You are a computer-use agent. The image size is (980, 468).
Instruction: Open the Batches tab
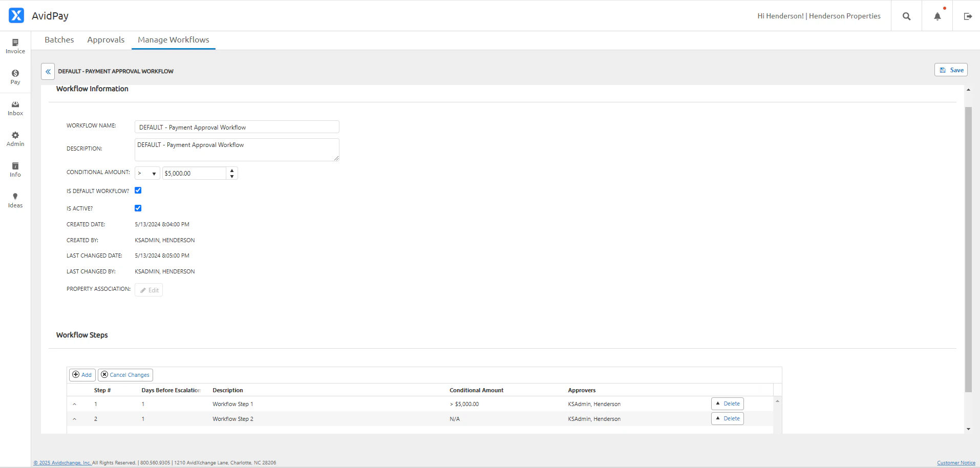click(59, 39)
